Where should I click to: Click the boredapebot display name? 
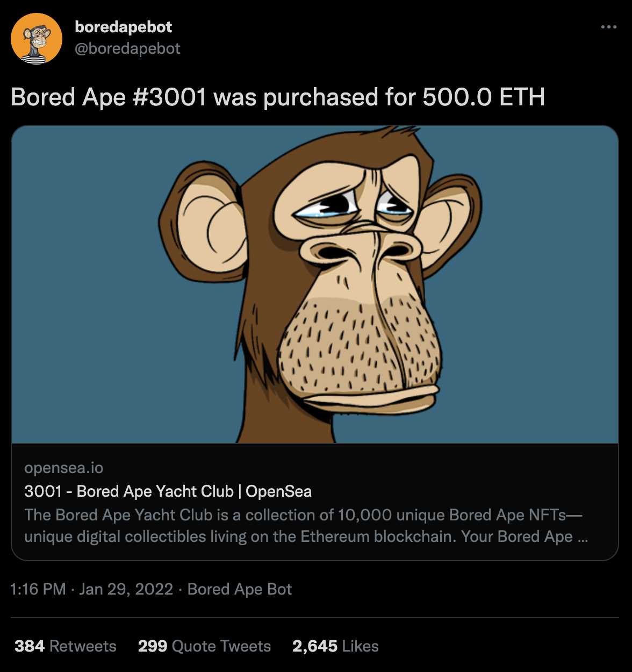coord(123,27)
